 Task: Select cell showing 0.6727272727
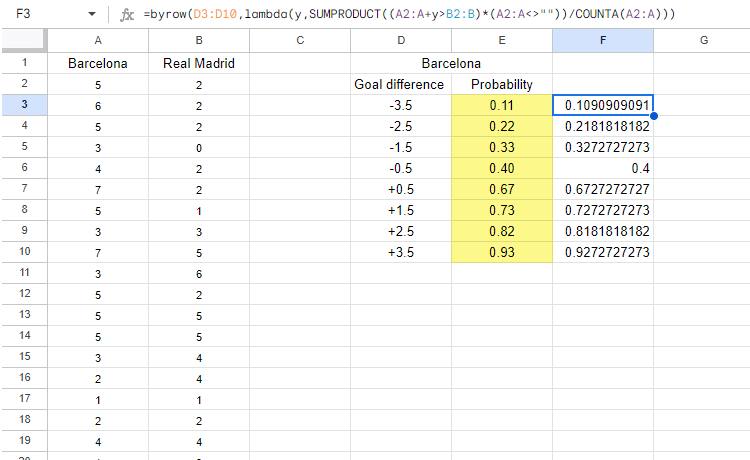pyautogui.click(x=603, y=189)
